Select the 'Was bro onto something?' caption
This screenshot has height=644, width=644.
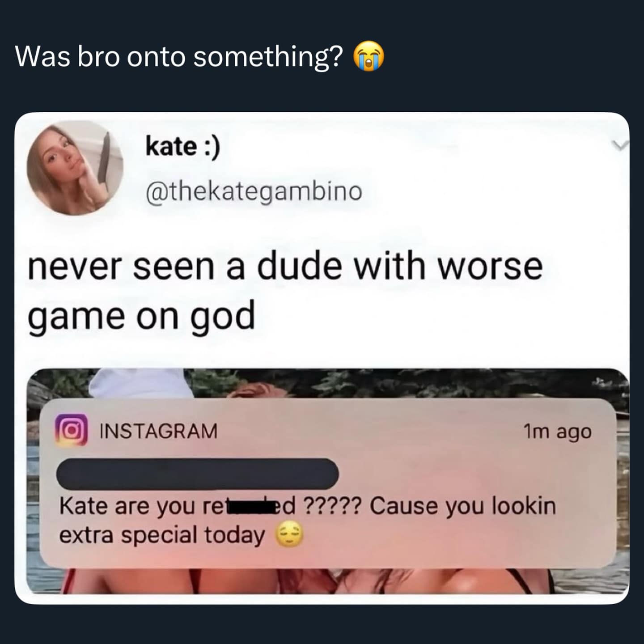click(179, 57)
